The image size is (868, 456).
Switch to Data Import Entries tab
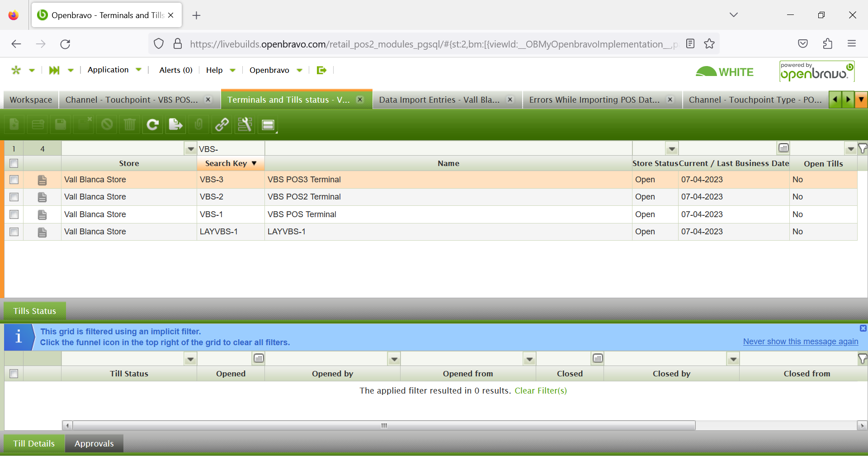click(439, 100)
